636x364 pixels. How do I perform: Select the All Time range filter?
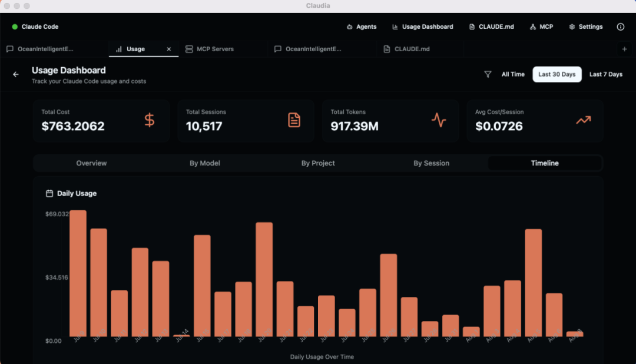(x=513, y=75)
